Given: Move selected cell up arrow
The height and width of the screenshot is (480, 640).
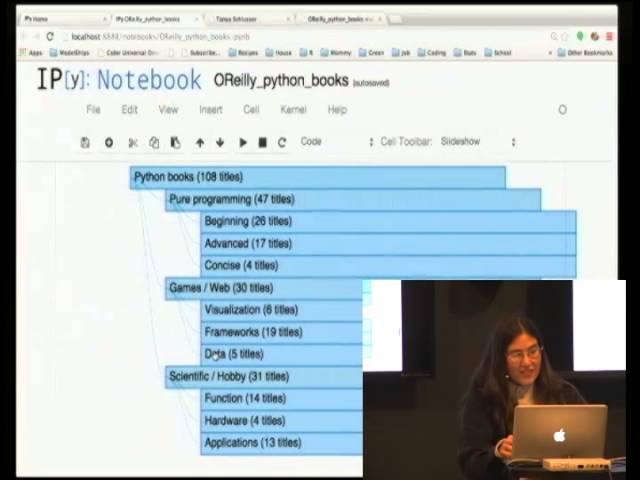Looking at the screenshot, I should (200, 142).
